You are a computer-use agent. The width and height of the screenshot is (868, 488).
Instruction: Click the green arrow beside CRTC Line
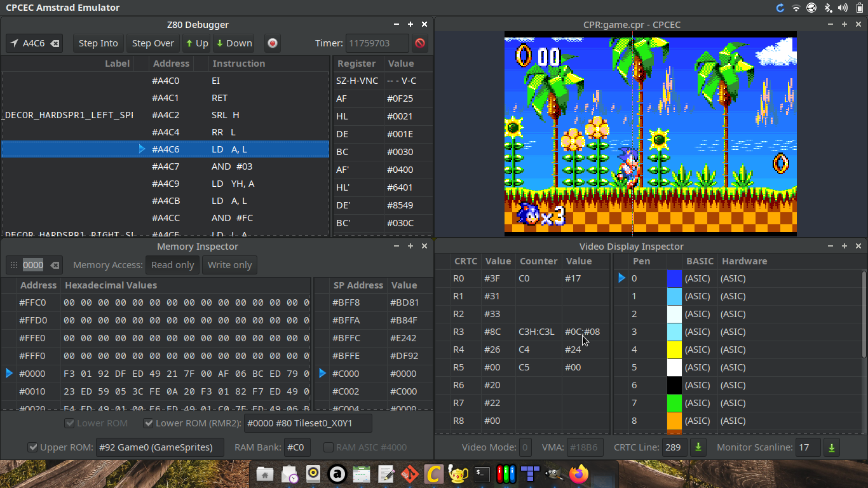698,447
